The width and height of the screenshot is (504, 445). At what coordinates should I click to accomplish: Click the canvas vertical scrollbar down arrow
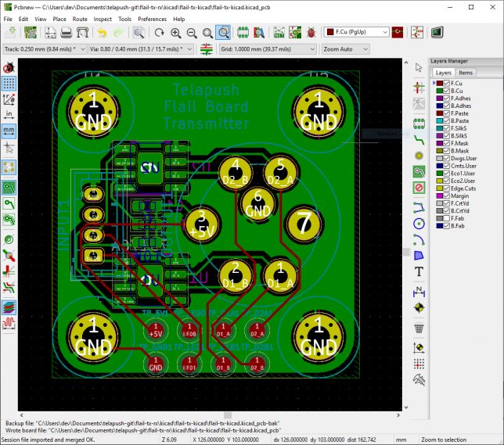406,407
